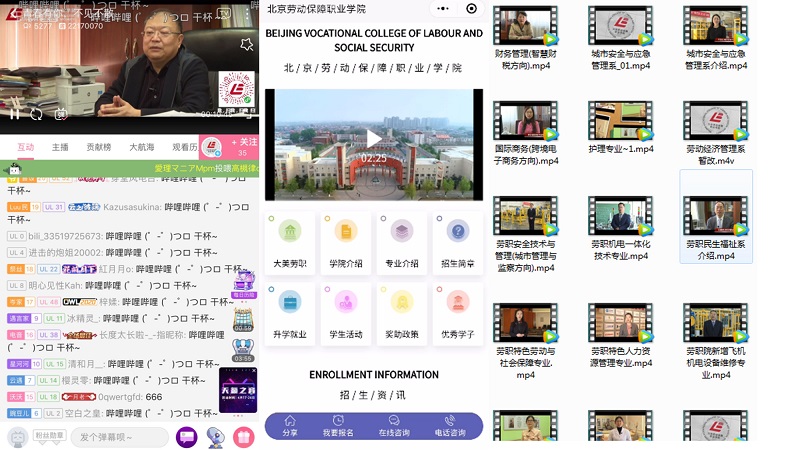Click the treasure box icon showing 00:59
The image size is (800, 450).
pos(243,320)
